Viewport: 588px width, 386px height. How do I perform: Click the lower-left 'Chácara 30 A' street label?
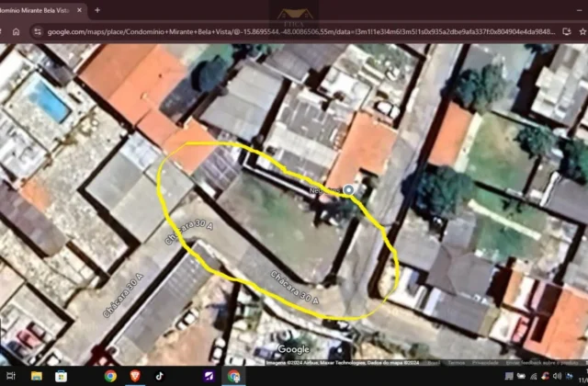click(123, 296)
